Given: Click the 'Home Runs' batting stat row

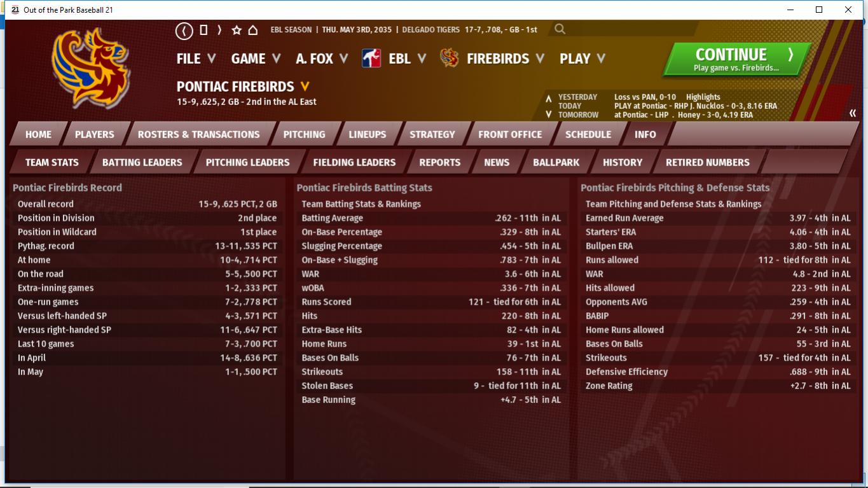Looking at the screenshot, I should (431, 344).
